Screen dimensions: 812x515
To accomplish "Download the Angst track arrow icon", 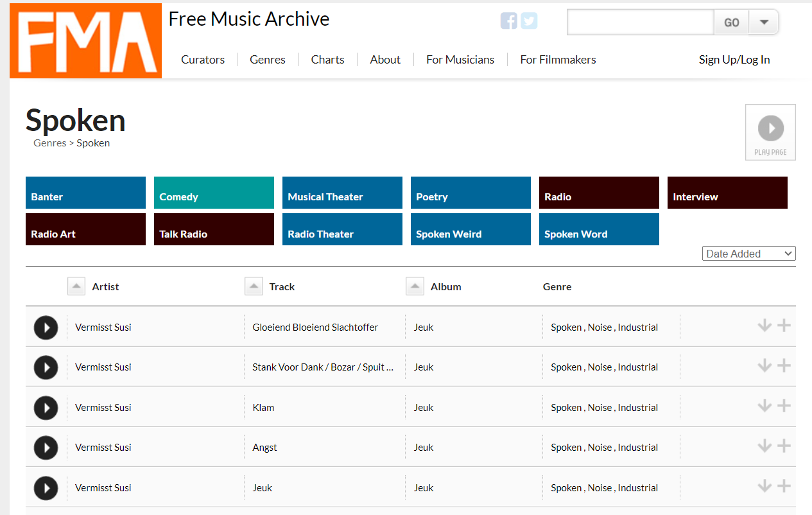I will (764, 446).
